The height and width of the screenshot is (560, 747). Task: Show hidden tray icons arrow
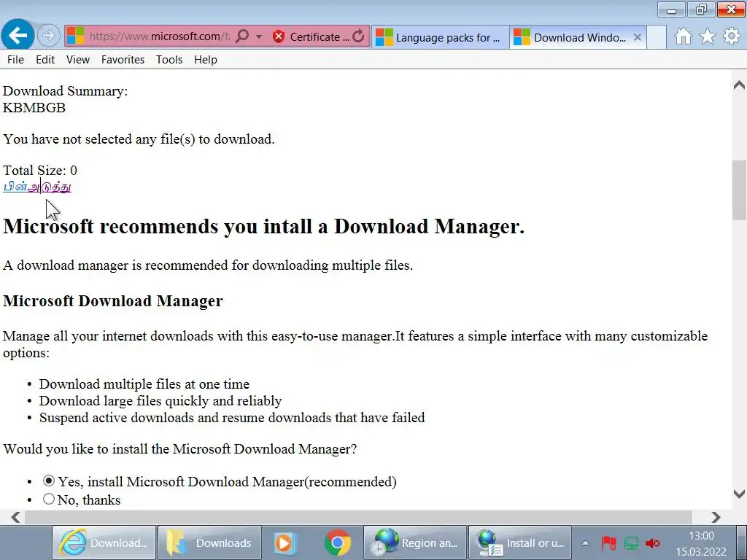pyautogui.click(x=586, y=542)
